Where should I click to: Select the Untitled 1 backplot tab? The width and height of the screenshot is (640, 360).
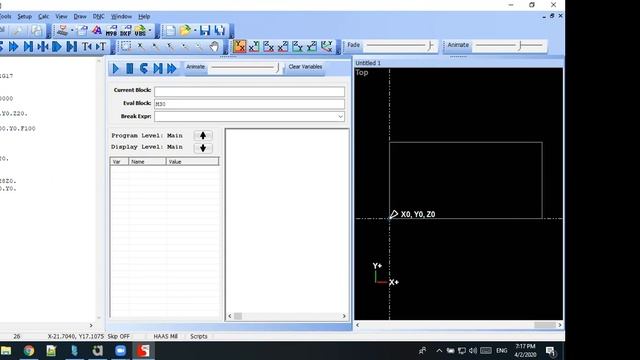(368, 63)
